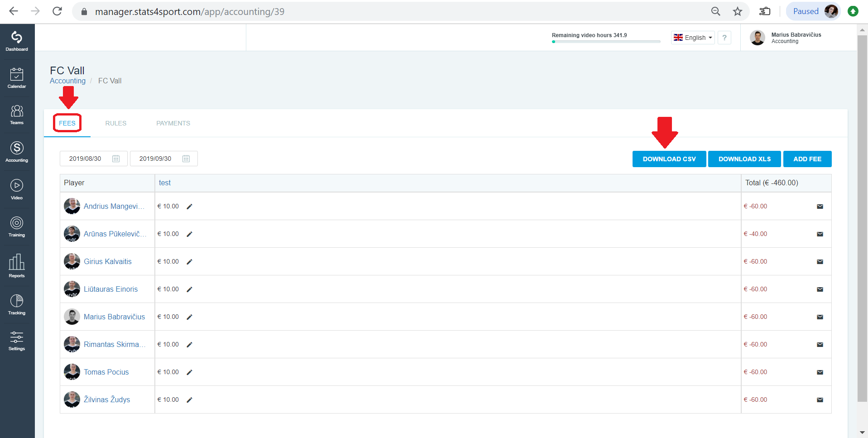Reload the page in the browser
Screen dimensions: 868x438
[x=57, y=11]
